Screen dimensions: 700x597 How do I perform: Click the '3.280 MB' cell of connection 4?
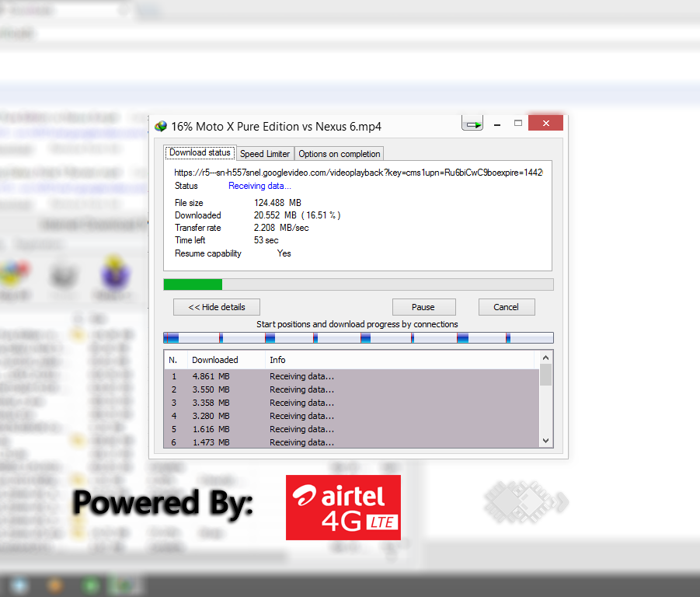pos(211,416)
